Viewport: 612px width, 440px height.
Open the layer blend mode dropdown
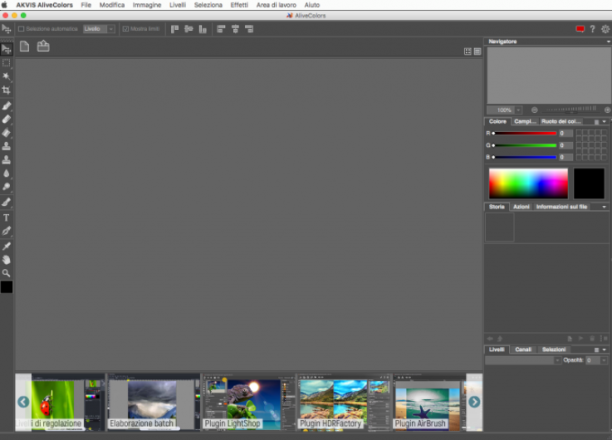pyautogui.click(x=523, y=360)
